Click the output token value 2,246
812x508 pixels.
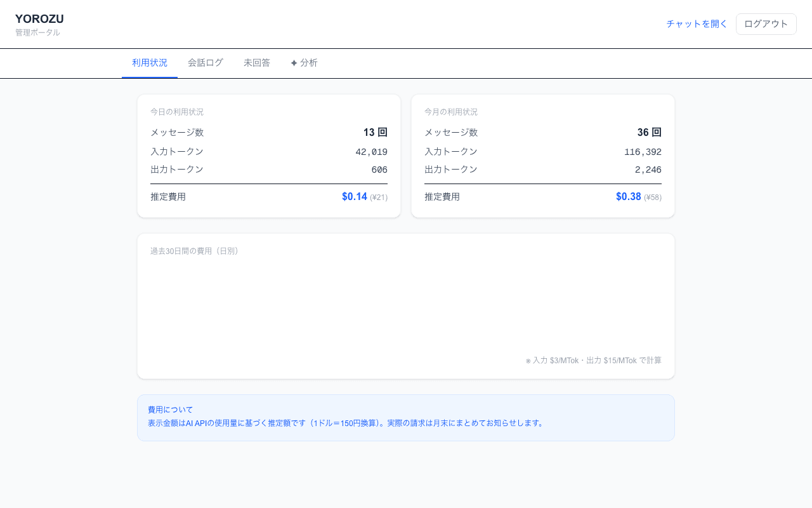648,170
